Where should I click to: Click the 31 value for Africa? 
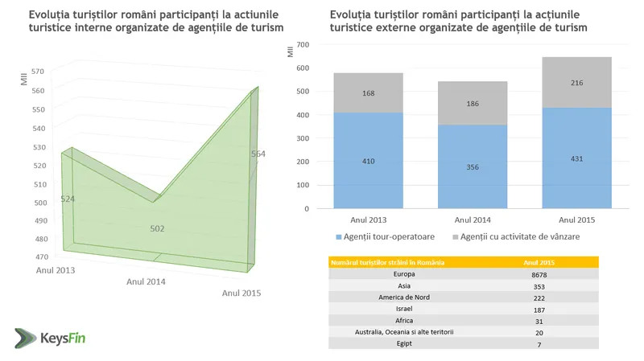click(539, 322)
